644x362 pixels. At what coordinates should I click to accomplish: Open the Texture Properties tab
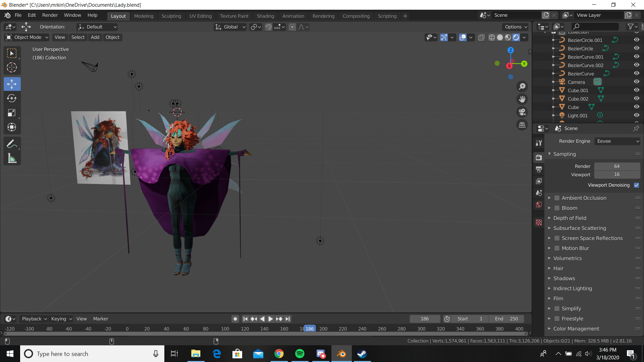tap(539, 222)
